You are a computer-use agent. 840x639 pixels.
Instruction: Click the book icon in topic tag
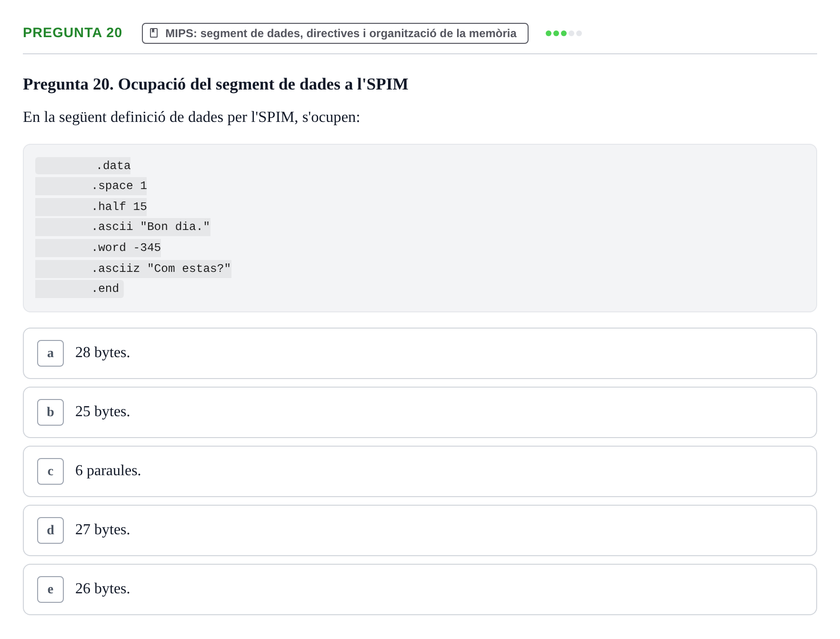154,33
